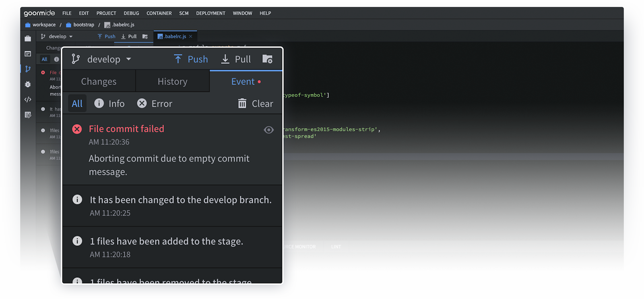Switch to the Changes tab

[99, 81]
